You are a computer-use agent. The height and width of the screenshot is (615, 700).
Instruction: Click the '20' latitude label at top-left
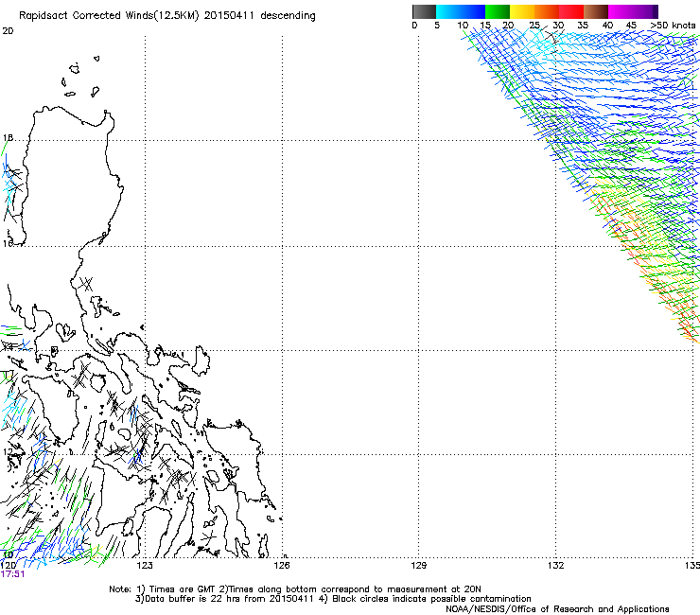[8, 31]
